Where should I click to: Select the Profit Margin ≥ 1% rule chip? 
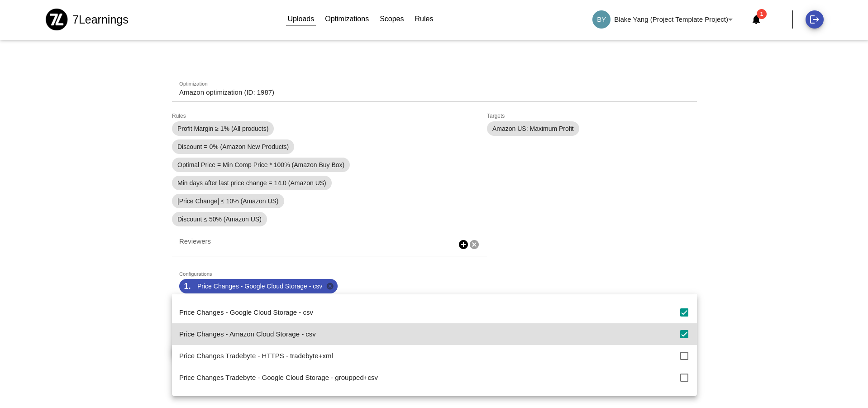pyautogui.click(x=223, y=129)
